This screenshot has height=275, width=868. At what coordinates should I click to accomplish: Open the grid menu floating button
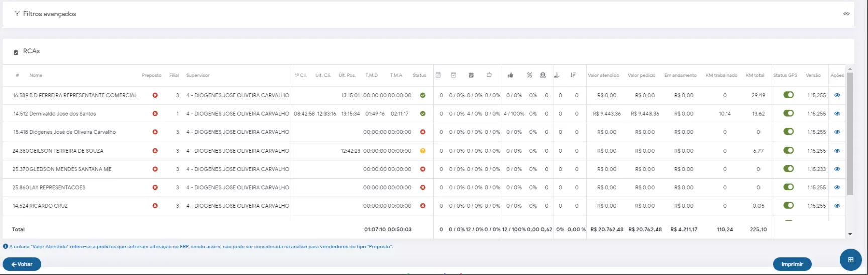[850, 260]
